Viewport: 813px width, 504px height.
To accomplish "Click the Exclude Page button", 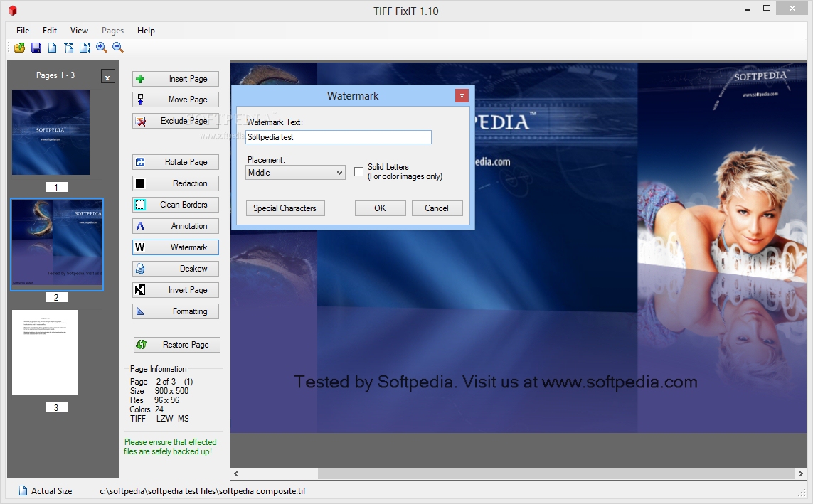I will click(176, 121).
